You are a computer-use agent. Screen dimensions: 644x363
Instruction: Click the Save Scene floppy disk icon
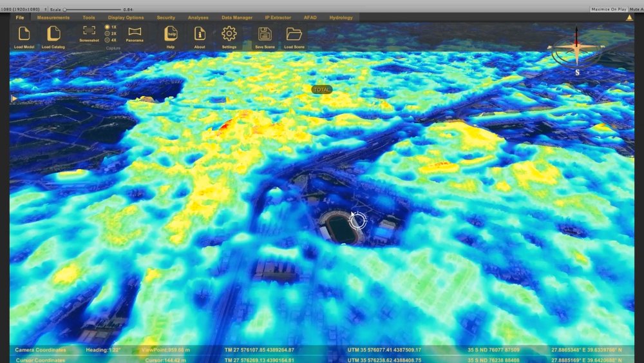click(264, 34)
